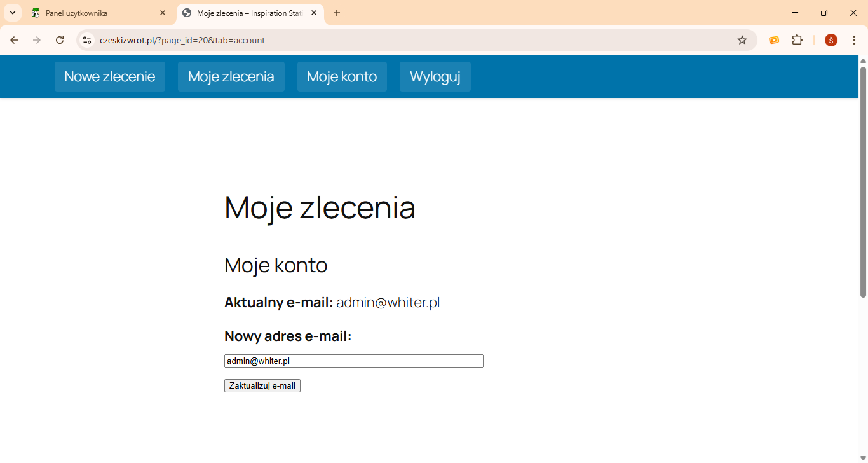The width and height of the screenshot is (868, 463).
Task: Reload the current page
Action: pos(60,40)
